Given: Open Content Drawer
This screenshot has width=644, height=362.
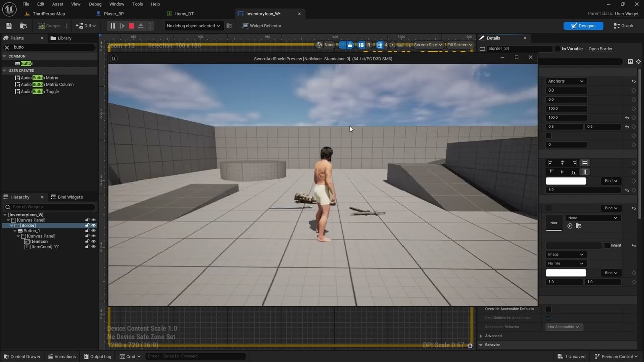Looking at the screenshot, I should 22,357.
